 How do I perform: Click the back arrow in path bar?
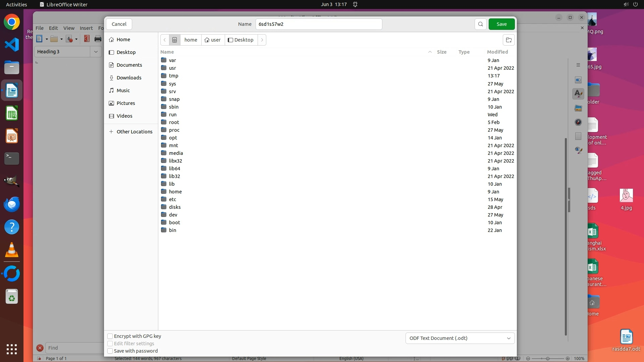pos(165,40)
